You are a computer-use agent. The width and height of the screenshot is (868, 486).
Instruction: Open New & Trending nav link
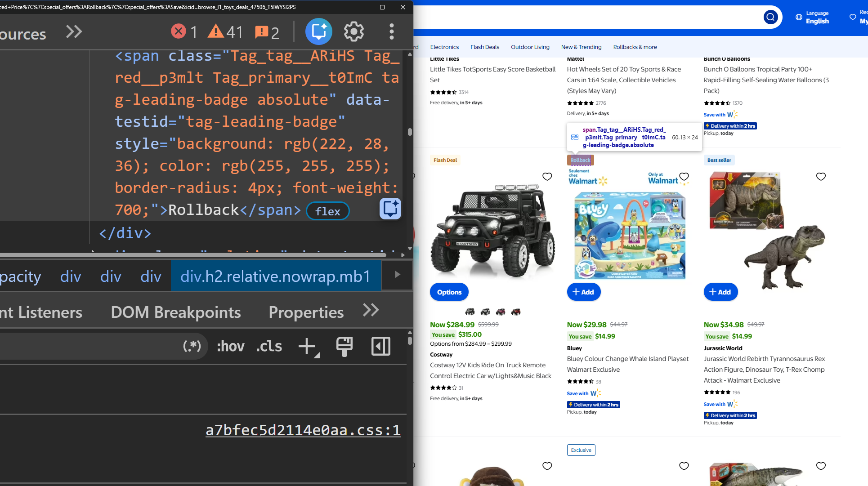pos(581,47)
